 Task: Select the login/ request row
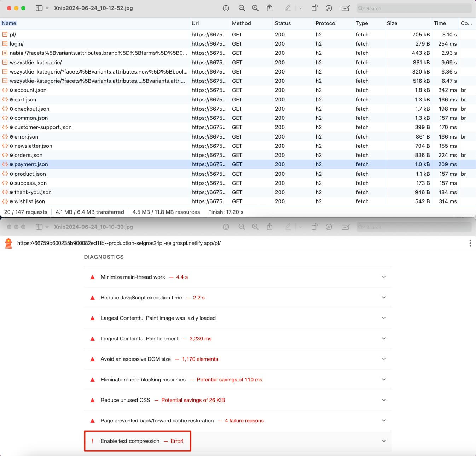pos(238,44)
